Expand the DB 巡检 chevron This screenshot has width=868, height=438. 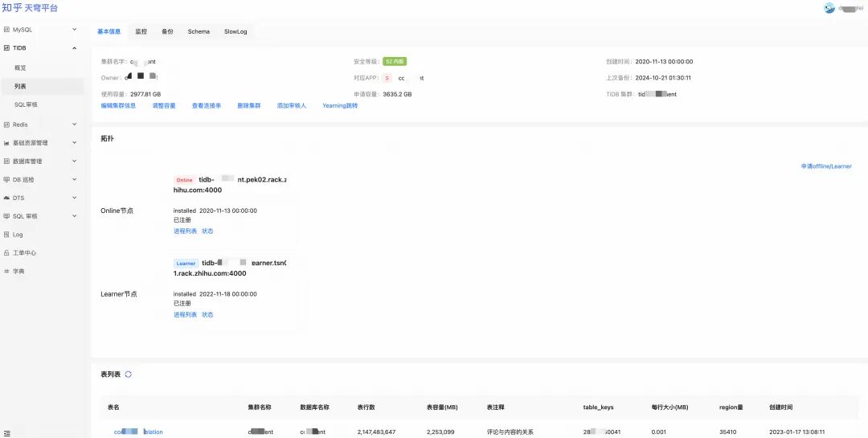pyautogui.click(x=75, y=179)
